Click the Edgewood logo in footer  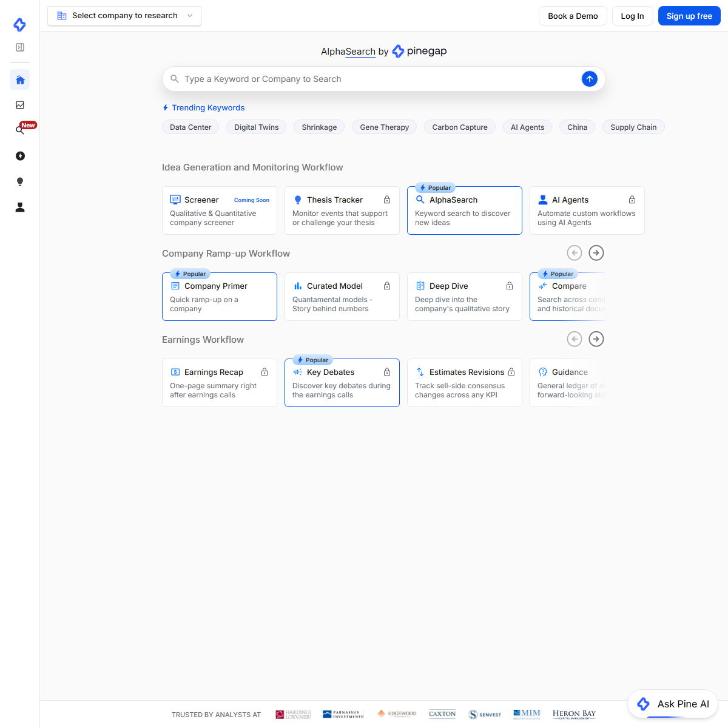coord(397,713)
